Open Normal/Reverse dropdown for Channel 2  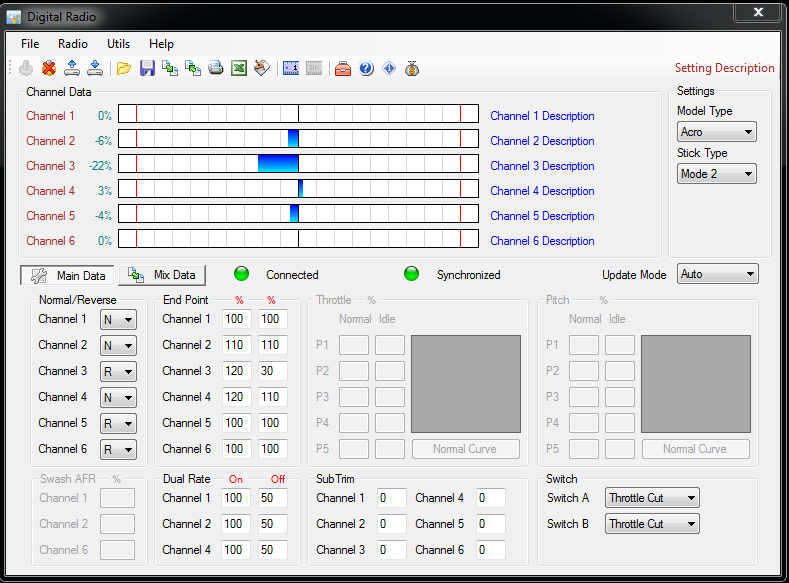coord(118,346)
